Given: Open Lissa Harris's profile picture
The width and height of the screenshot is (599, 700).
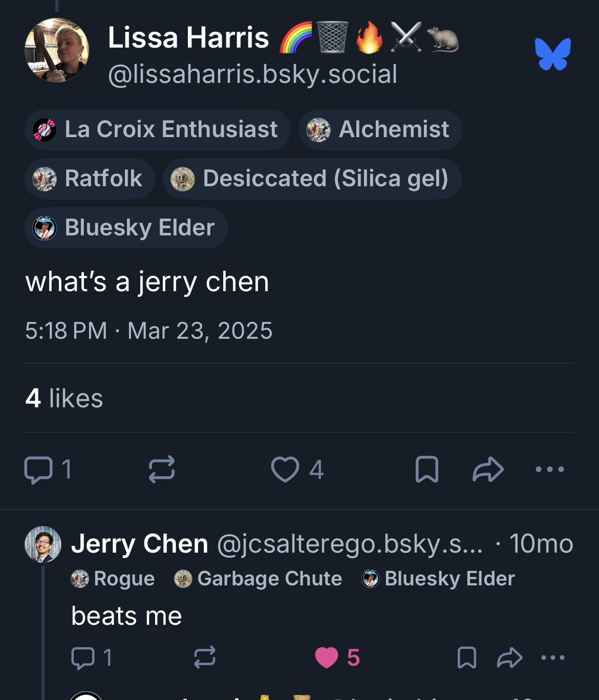Looking at the screenshot, I should (x=56, y=50).
